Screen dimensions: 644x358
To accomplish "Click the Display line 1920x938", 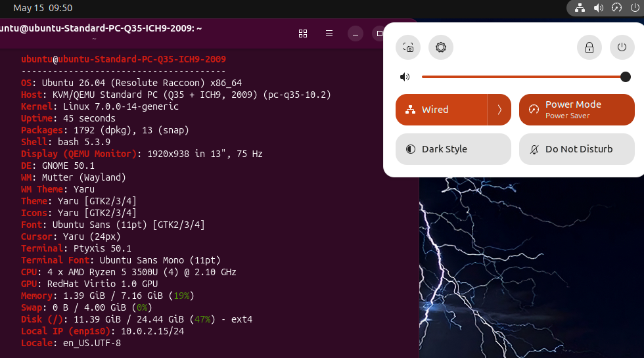I will click(142, 154).
